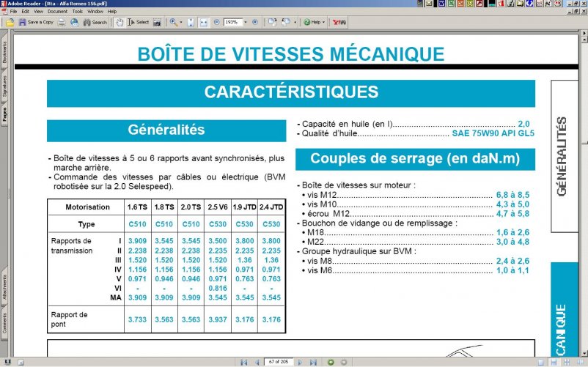The height and width of the screenshot is (367, 588).
Task: Click the plus zoom in button
Action: click(x=255, y=22)
